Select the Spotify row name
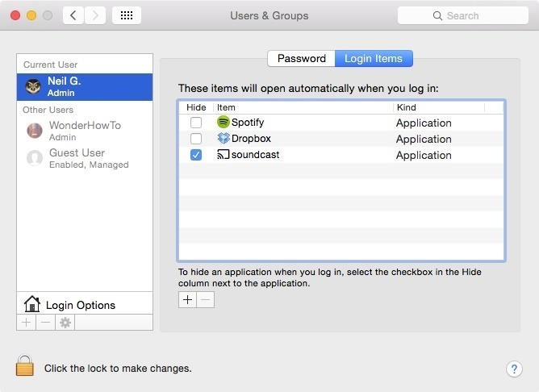Viewport: 539px width, 392px height. tap(248, 123)
